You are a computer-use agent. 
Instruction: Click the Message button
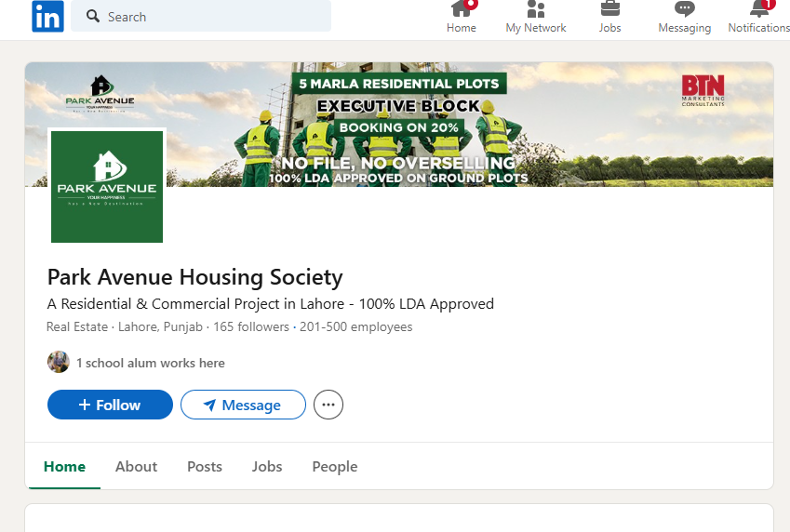[243, 405]
